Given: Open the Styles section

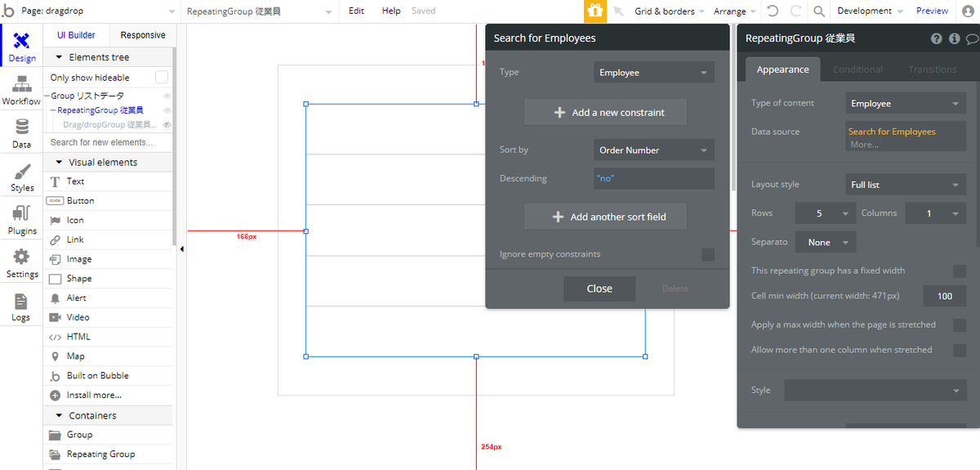Looking at the screenshot, I should [21, 177].
